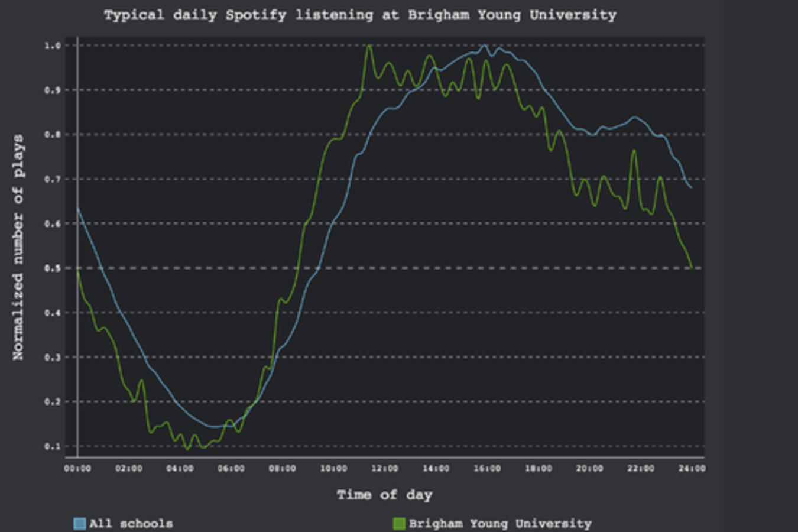The height and width of the screenshot is (532, 798).
Task: Click the 0.1 y-axis tick label
Action: (x=53, y=446)
